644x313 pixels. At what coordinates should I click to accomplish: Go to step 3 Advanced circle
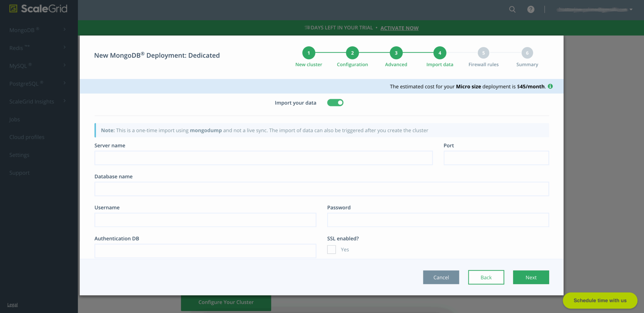click(396, 53)
